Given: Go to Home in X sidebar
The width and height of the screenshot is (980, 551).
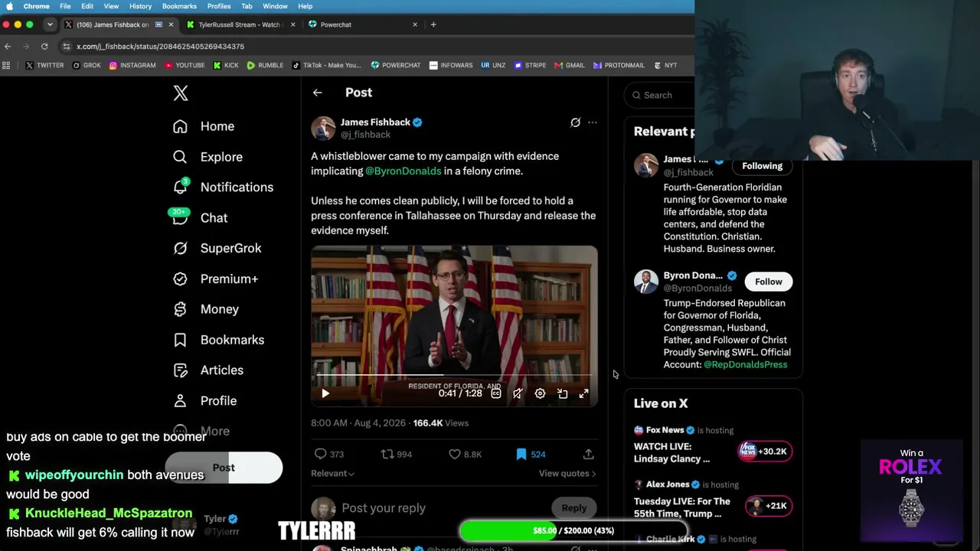Looking at the screenshot, I should (x=204, y=126).
